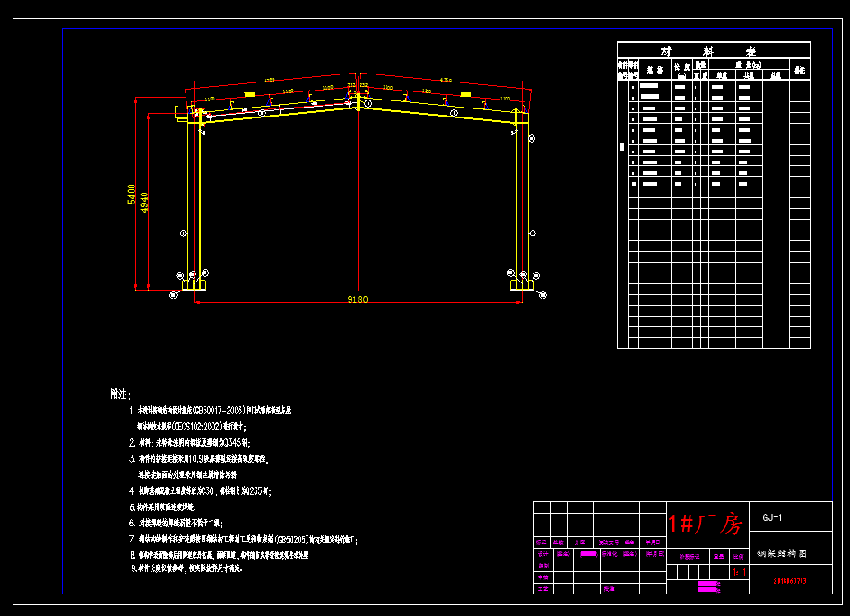The height and width of the screenshot is (616, 850).
Task: Click the 标准化 cell in title block
Action: pos(610,553)
